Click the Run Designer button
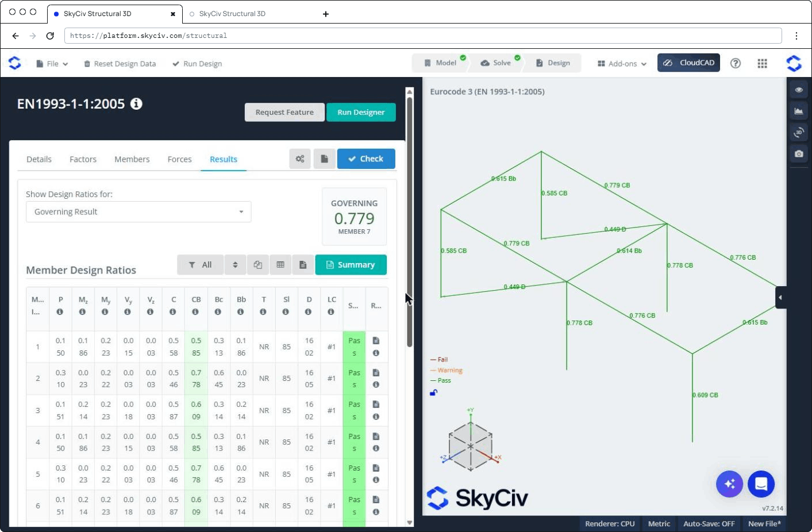 (x=361, y=112)
